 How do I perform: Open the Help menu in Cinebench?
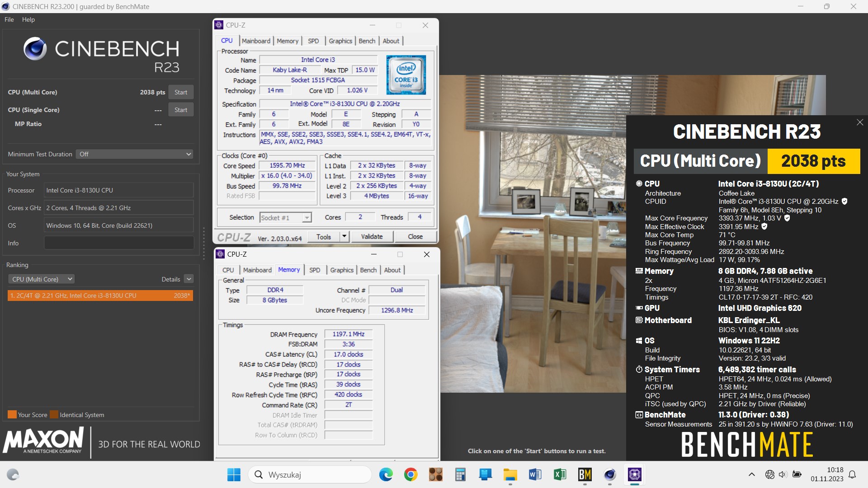(x=28, y=19)
